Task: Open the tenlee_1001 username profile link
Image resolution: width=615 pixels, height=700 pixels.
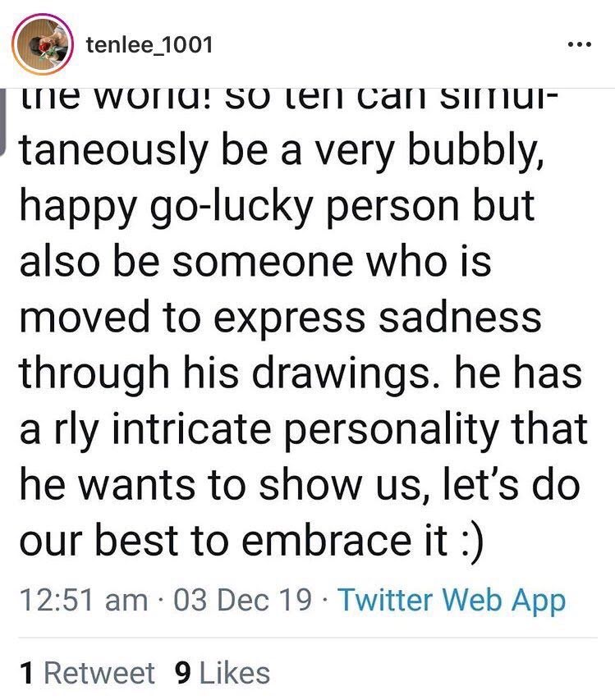Action: pyautogui.click(x=149, y=44)
